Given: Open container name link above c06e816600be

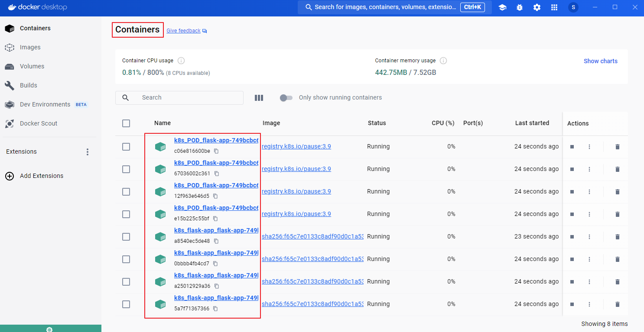Looking at the screenshot, I should pos(216,140).
